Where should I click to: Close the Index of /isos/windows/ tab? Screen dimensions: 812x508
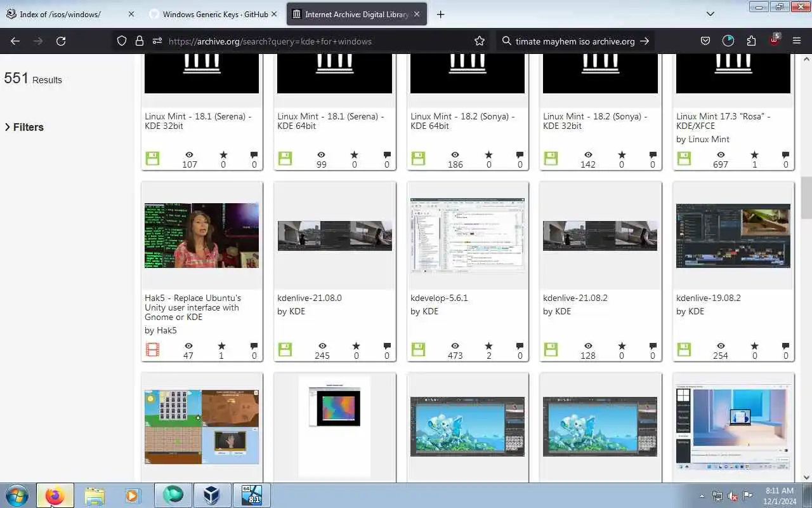tap(131, 14)
